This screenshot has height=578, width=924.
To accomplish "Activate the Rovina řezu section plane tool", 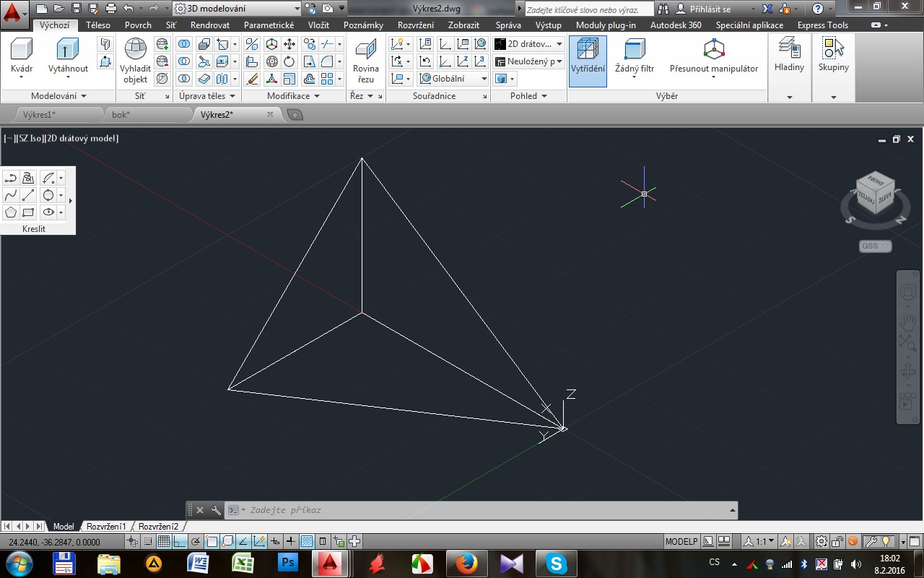I will (x=366, y=58).
